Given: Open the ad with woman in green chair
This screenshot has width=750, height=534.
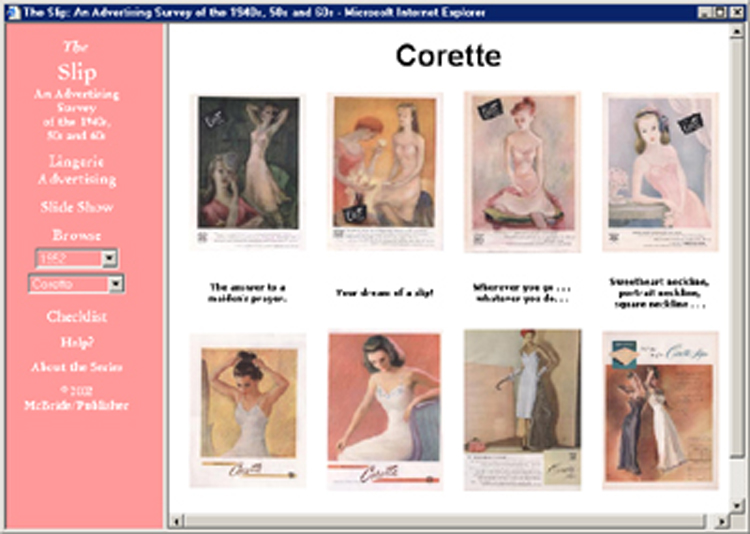Looking at the screenshot, I should coord(248,171).
